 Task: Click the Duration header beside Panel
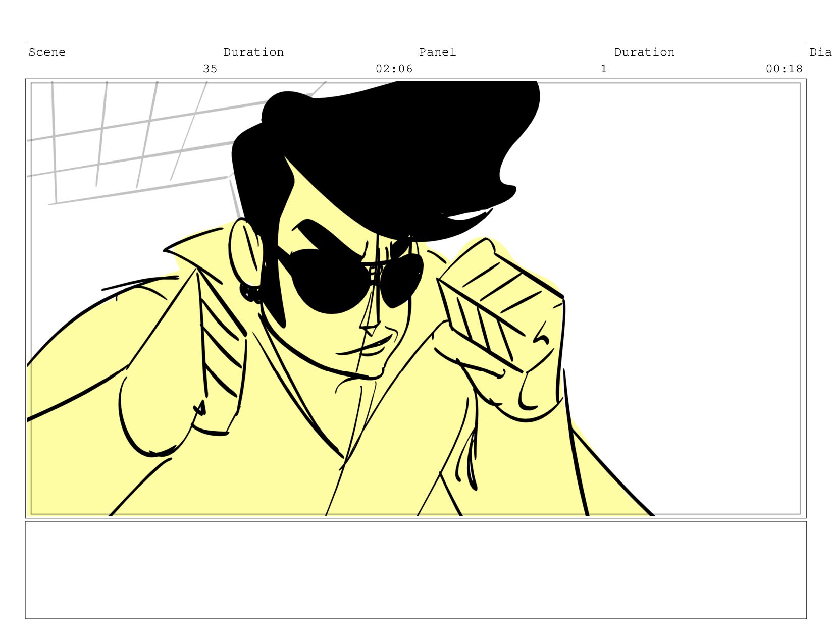[644, 52]
